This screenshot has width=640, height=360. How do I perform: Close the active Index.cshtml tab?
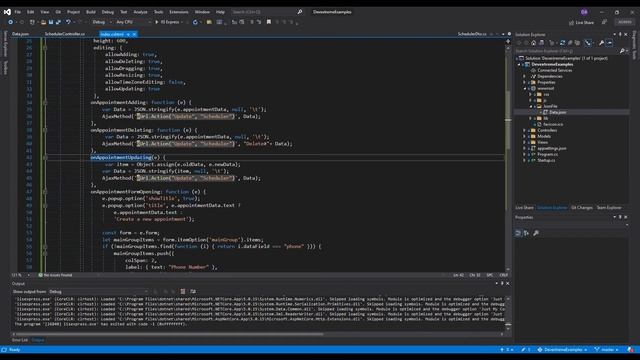point(134,34)
